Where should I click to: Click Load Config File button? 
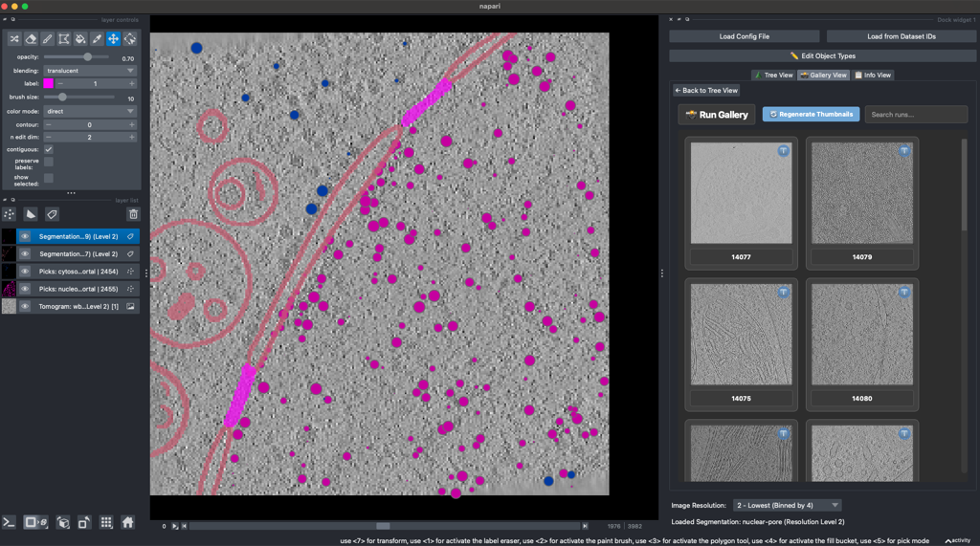tap(745, 36)
